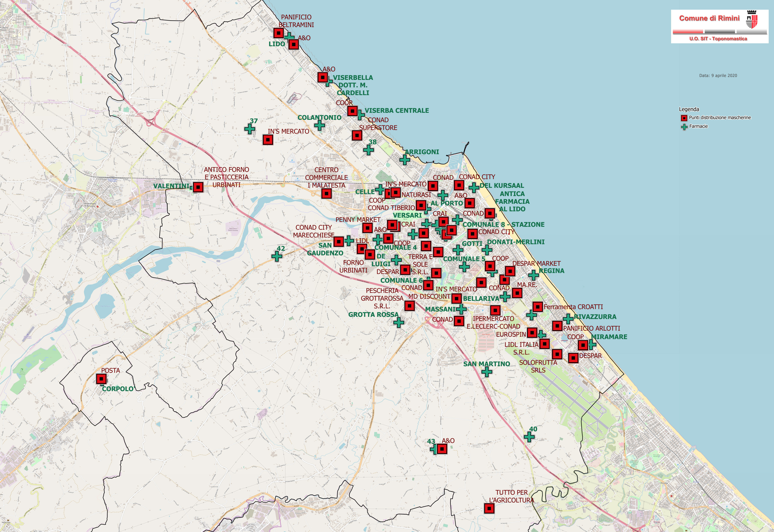
Task: Click the Pescheria Grottarossa red marker
Action: coord(410,305)
